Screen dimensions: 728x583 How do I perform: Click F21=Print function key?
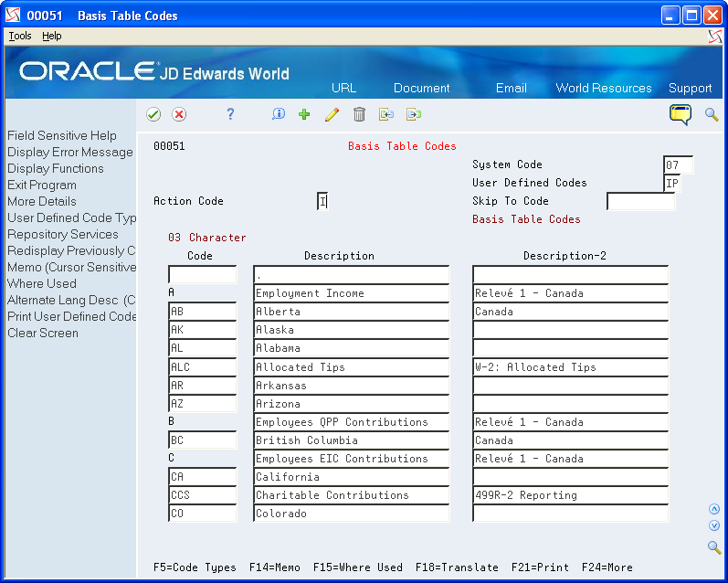(x=540, y=567)
